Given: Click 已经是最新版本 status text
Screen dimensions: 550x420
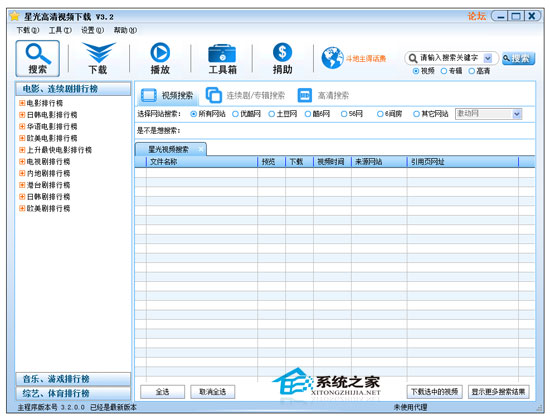Looking at the screenshot, I should 113,407.
